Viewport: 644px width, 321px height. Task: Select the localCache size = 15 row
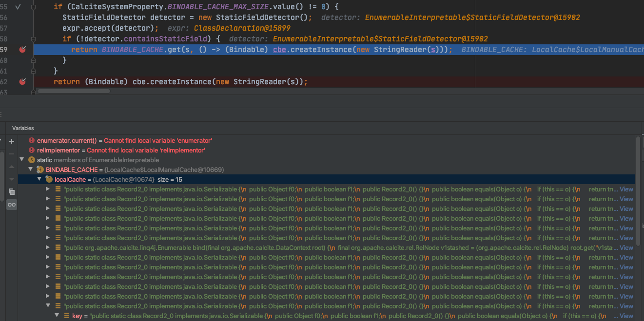pos(326,179)
